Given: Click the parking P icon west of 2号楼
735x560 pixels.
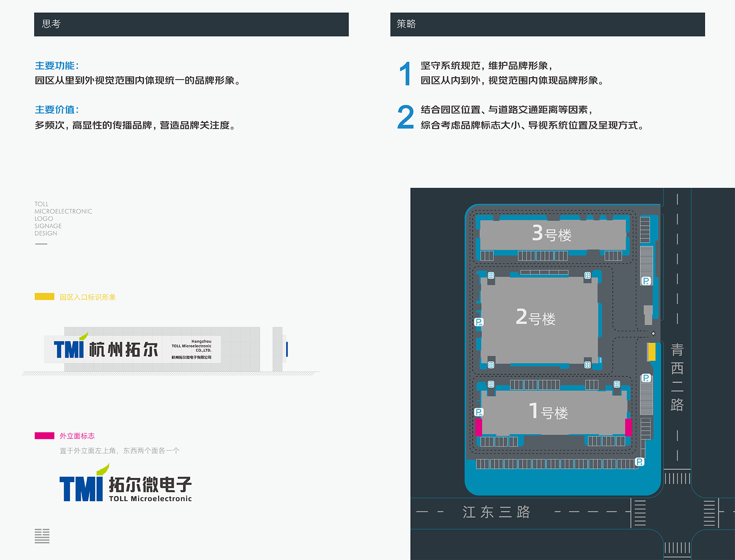Looking at the screenshot, I should click(x=479, y=322).
